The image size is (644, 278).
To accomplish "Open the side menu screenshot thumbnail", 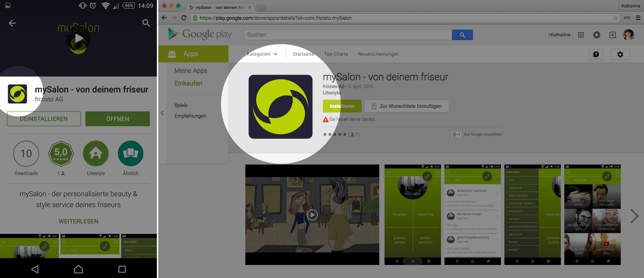I will click(x=532, y=215).
